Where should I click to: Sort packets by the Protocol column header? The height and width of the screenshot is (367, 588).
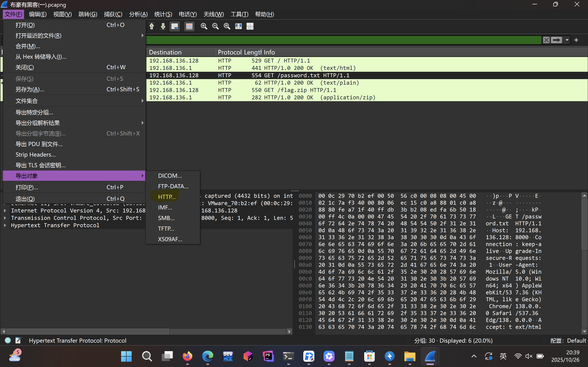[229, 52]
